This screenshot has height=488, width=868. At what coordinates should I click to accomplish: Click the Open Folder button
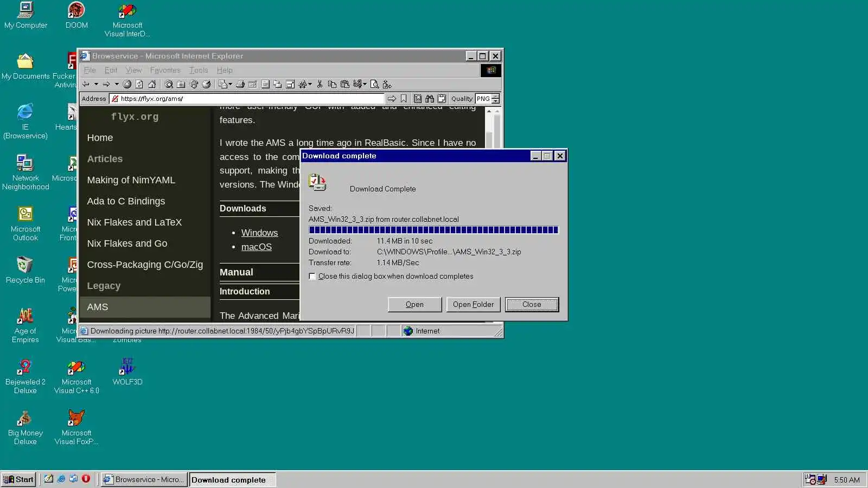pos(474,305)
